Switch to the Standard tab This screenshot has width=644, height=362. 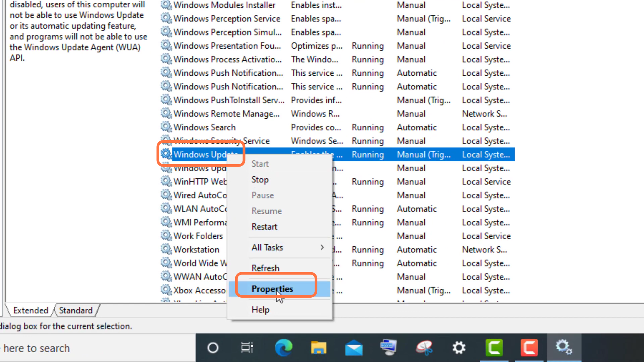coord(76,310)
